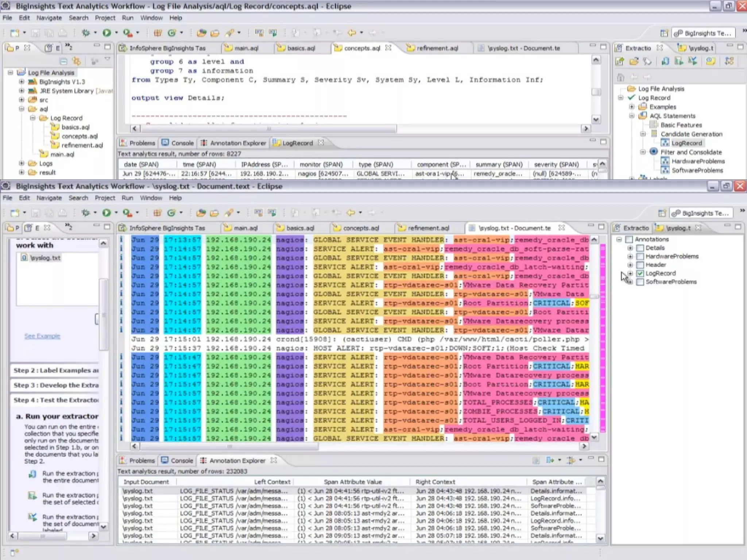747x560 pixels.
Task: Switch to refinement.aql editor tab at top
Action: click(437, 48)
